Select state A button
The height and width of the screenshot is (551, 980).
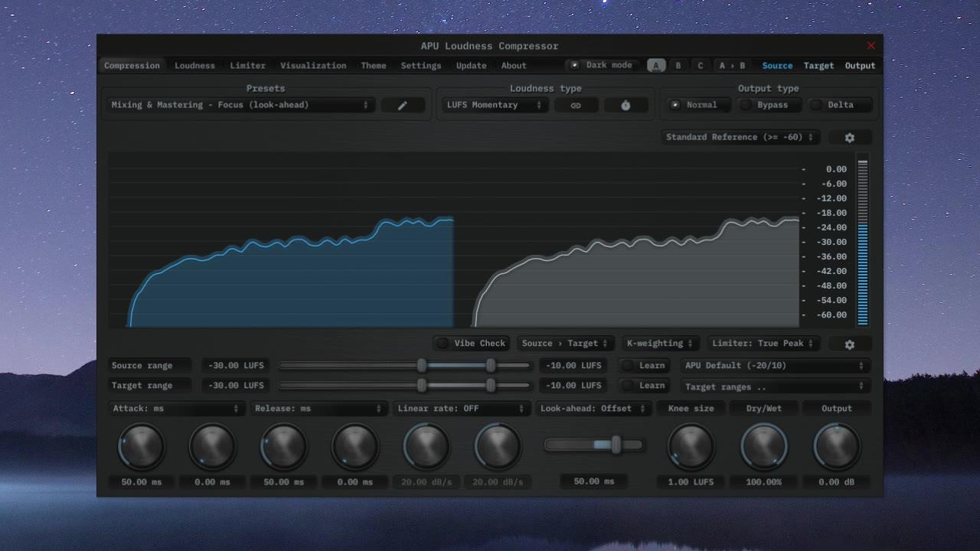click(656, 66)
